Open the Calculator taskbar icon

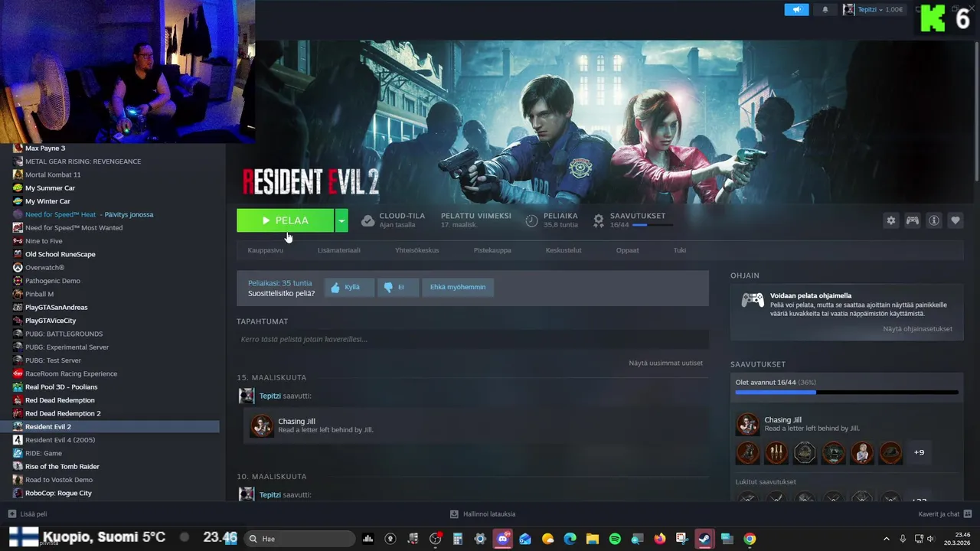point(458,539)
